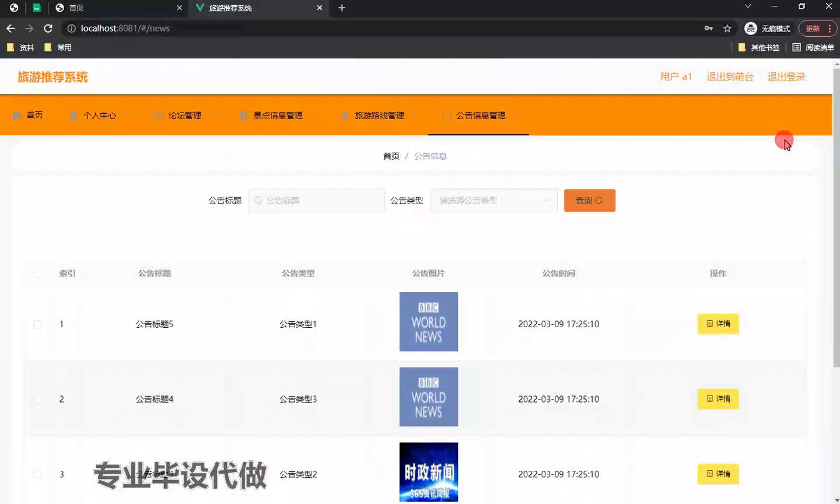This screenshot has width=840, height=504.
Task: Open the password key icon
Action: [709, 28]
